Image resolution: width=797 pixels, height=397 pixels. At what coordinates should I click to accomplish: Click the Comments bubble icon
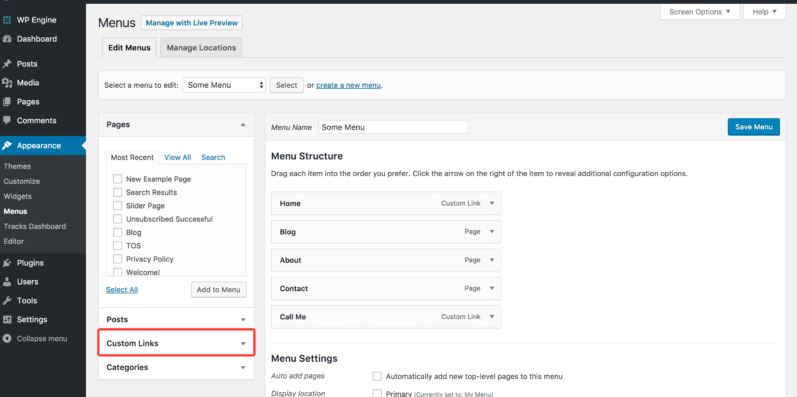(x=7, y=120)
